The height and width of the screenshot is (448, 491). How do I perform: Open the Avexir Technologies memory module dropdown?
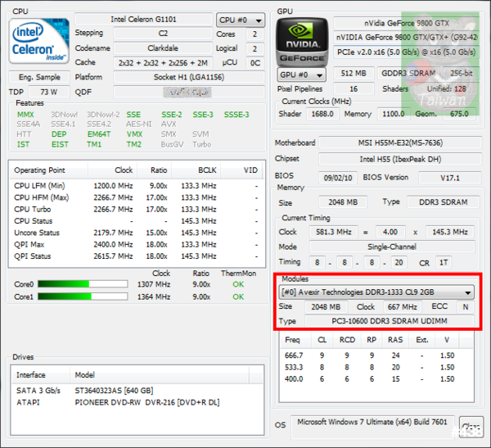point(376,292)
